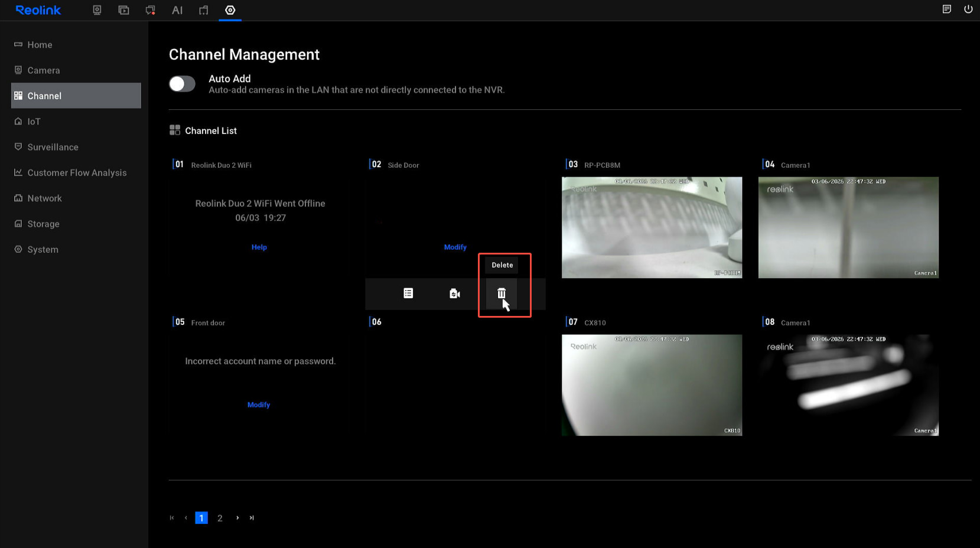980x548 pixels.
Task: Click Modify link for Front door channel
Action: [259, 405]
